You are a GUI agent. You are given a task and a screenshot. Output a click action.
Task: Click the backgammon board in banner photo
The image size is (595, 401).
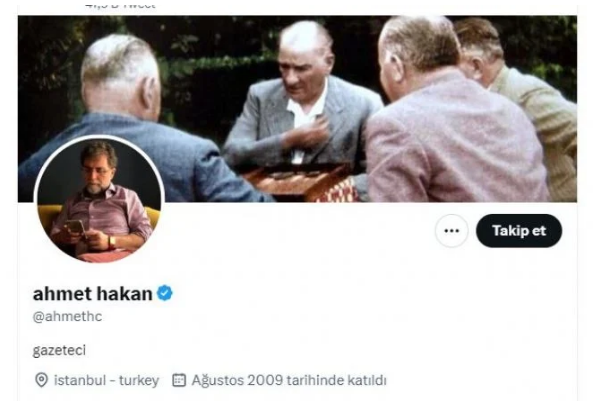[x=300, y=182]
